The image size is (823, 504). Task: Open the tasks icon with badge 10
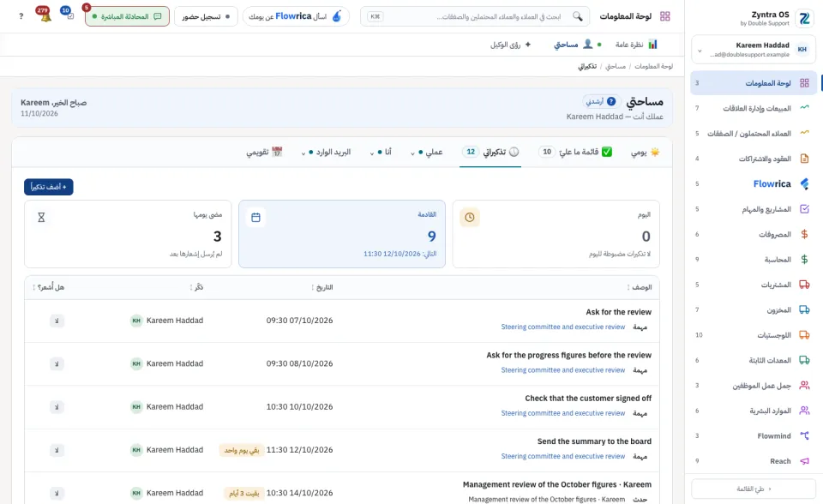coord(68,14)
